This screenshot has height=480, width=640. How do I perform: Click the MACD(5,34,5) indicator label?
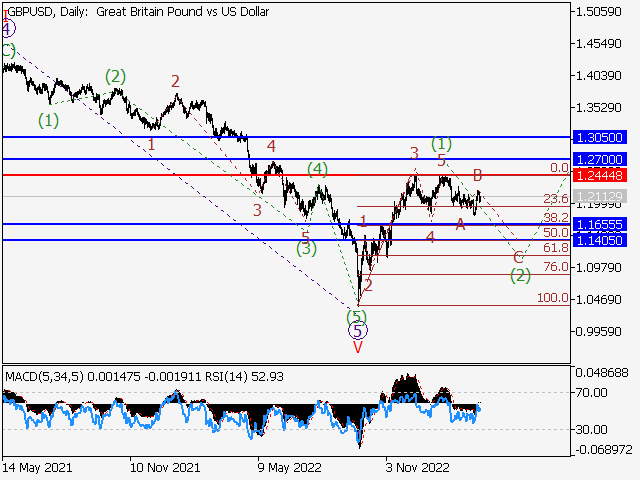point(44,376)
